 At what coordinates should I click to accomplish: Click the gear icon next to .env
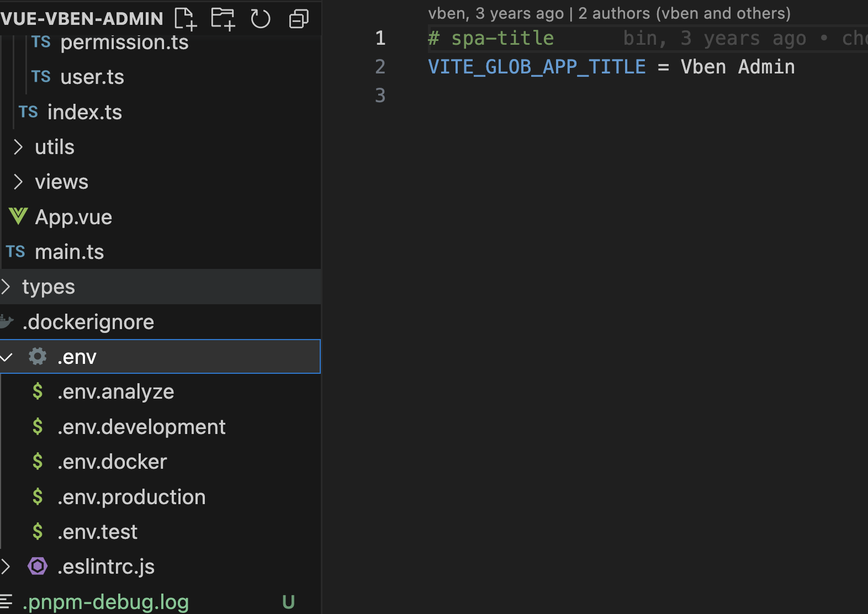point(38,357)
